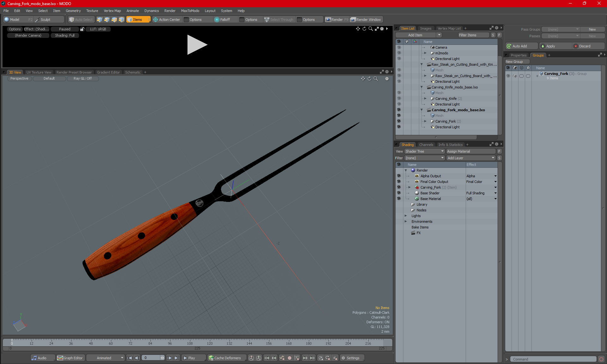
Task: Select the Polygons selection mode icon
Action: coord(114,20)
